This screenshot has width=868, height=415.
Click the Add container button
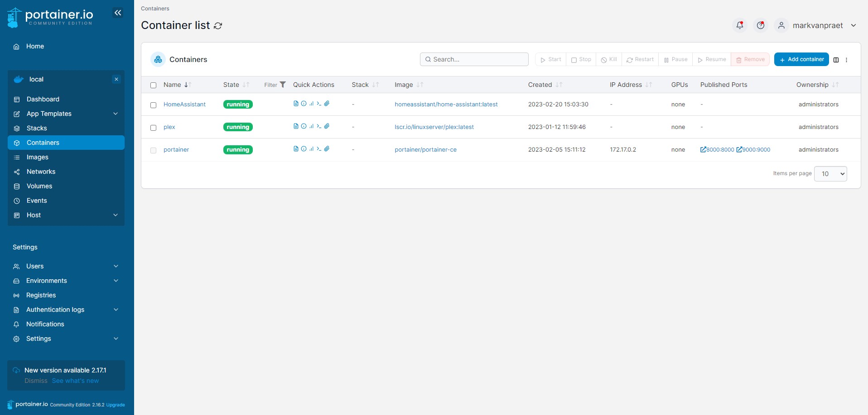point(801,59)
